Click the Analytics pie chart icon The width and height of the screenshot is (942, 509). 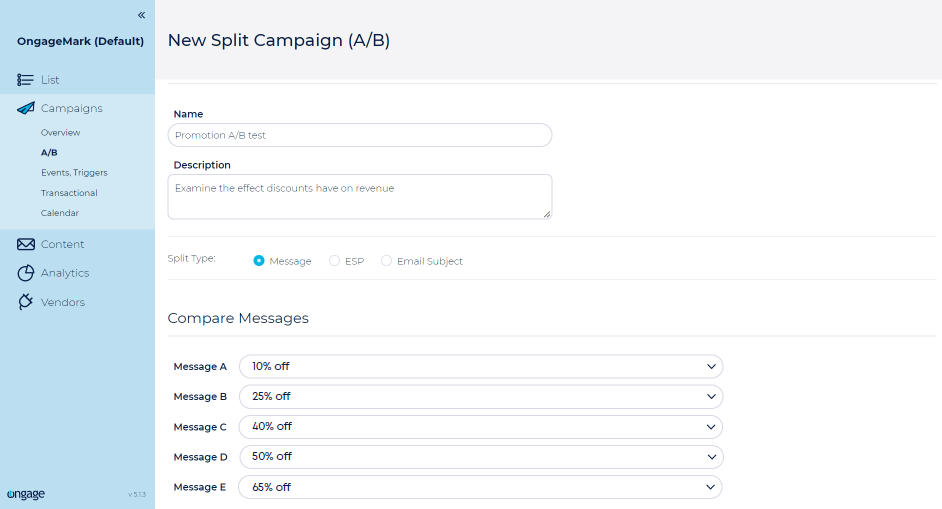pyautogui.click(x=26, y=273)
